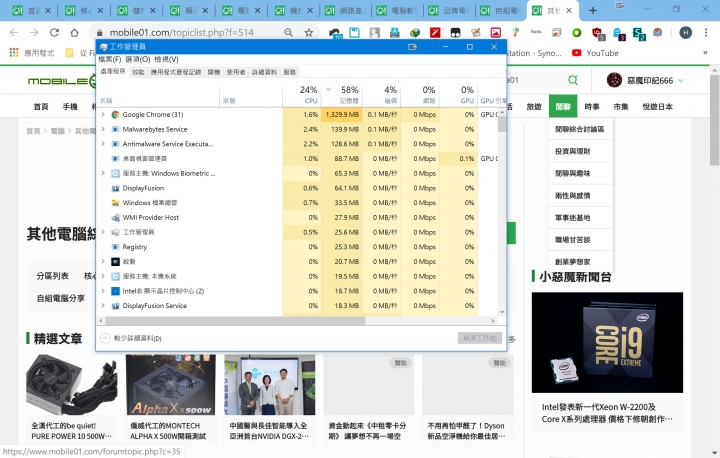Open the 檢視(V) menu
Screen dimensions: 720x458
(166, 59)
